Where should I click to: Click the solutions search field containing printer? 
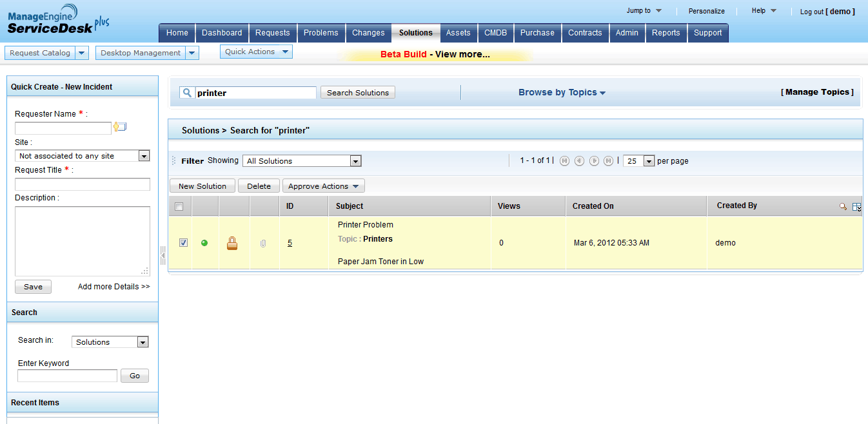coord(255,93)
